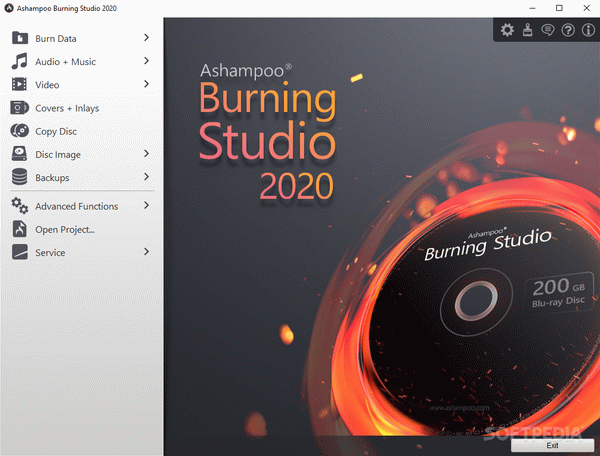Maximize the Burning Studio window
600x456 pixels.
[559, 8]
